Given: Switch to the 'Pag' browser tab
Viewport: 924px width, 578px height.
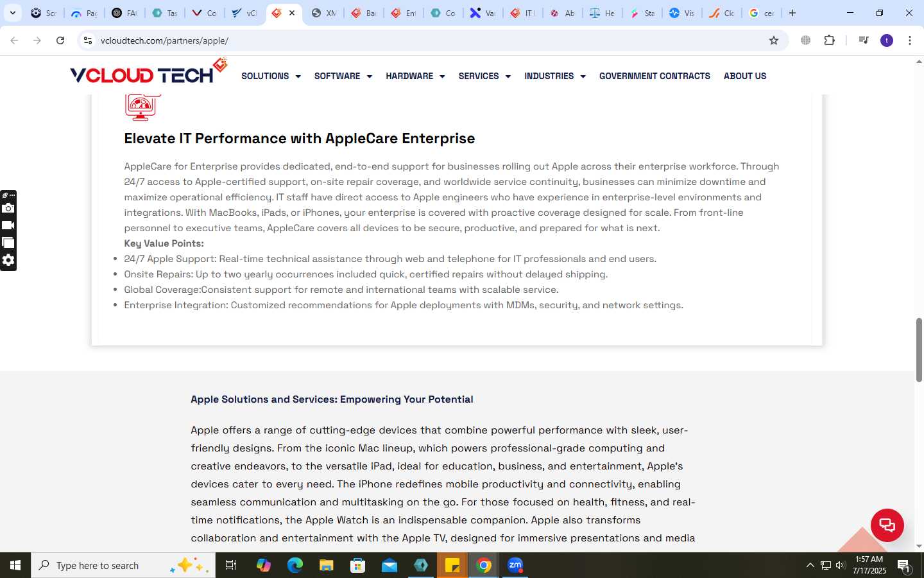Looking at the screenshot, I should [x=84, y=13].
